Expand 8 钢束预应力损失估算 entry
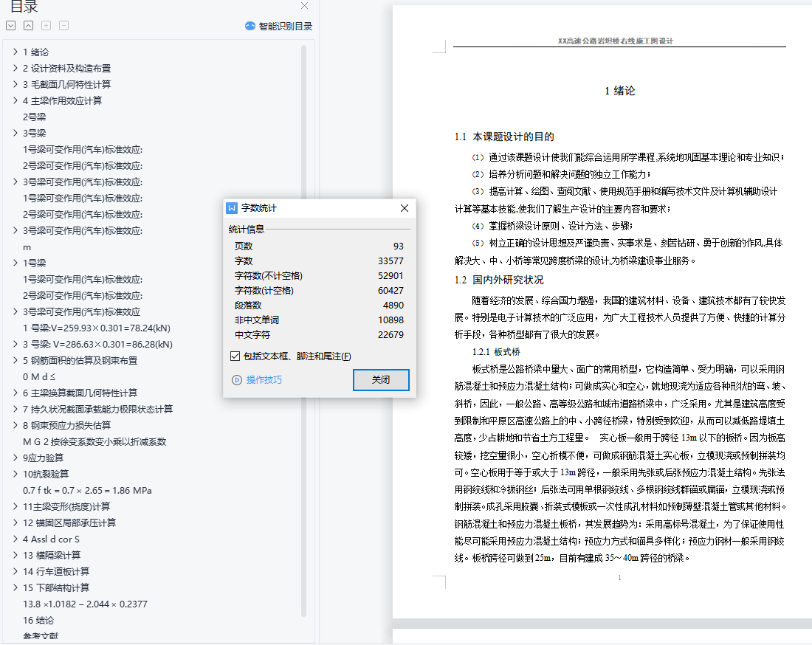 tap(16, 425)
